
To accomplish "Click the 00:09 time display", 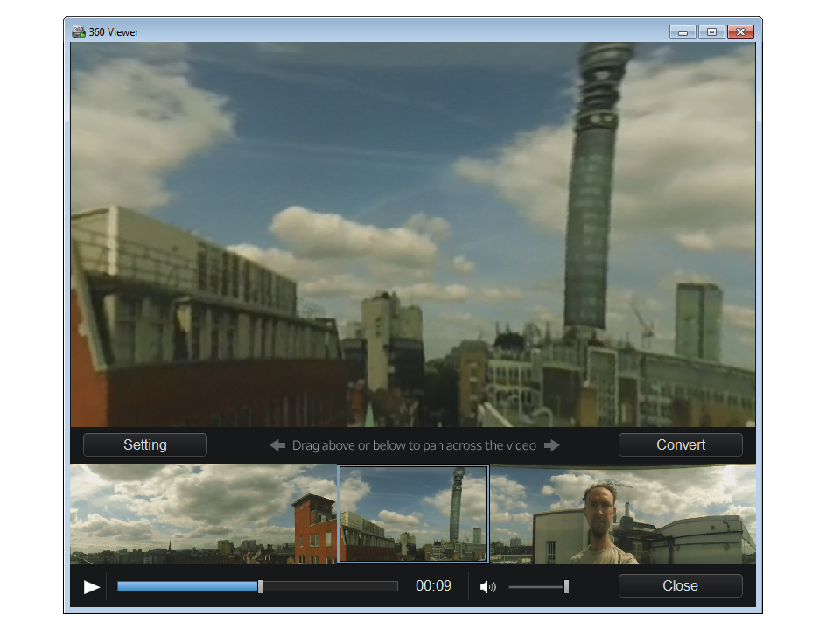I will click(x=433, y=585).
